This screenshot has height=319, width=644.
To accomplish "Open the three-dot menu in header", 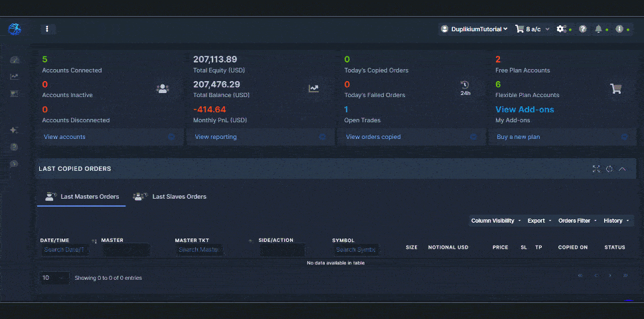I will click(47, 29).
